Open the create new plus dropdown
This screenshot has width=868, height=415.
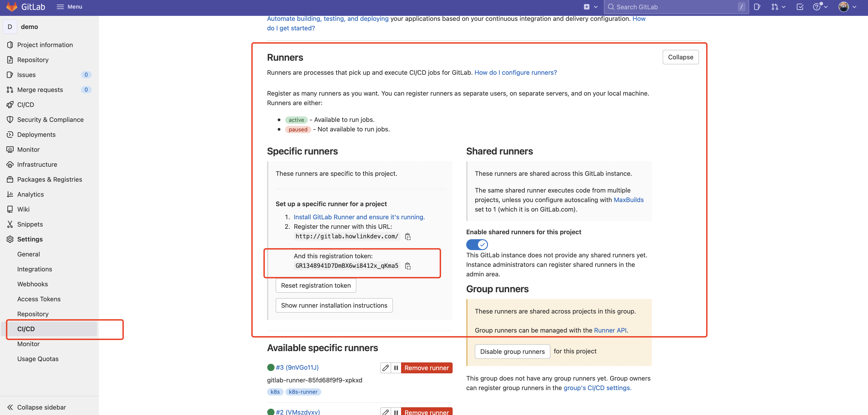[x=590, y=7]
